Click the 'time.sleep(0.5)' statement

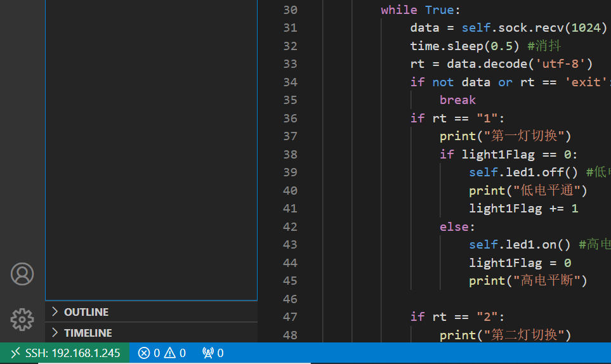click(x=465, y=46)
